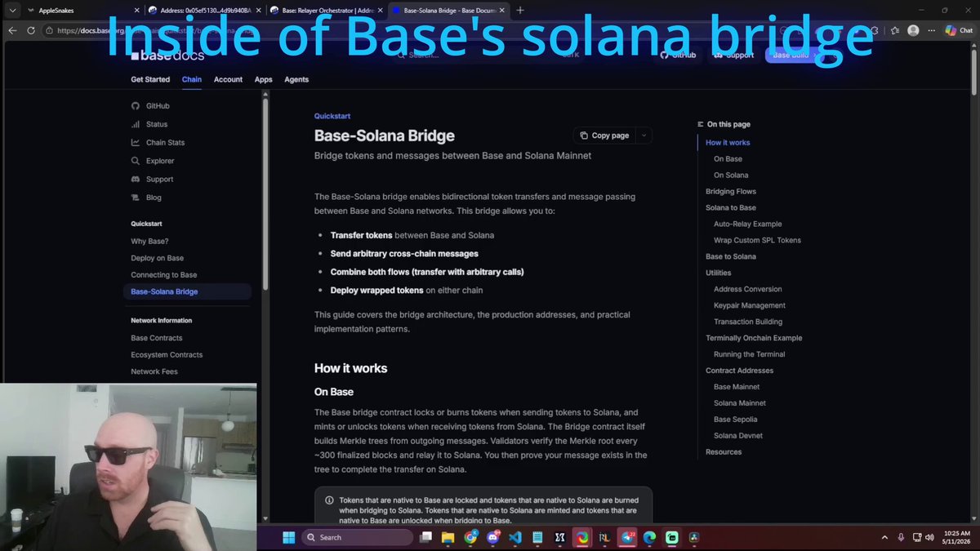Viewport: 980px width, 551px height.
Task: Click the browser back arrow
Action: coord(11,30)
